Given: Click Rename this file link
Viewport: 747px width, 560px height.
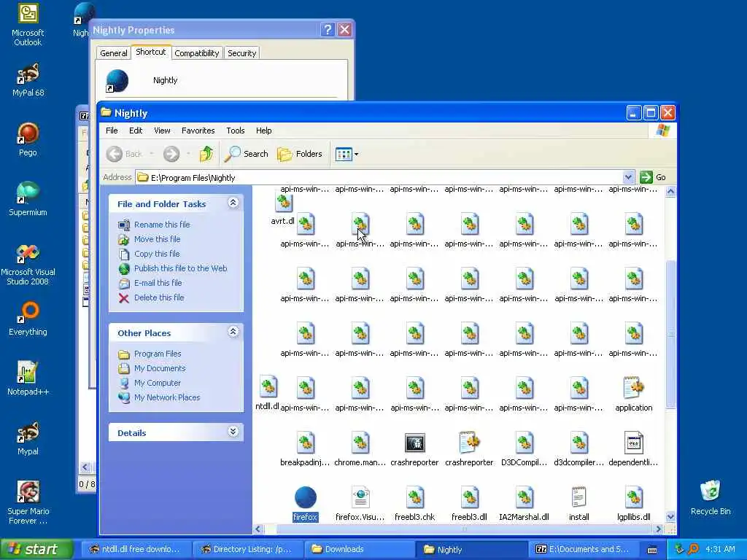Looking at the screenshot, I should [x=162, y=225].
